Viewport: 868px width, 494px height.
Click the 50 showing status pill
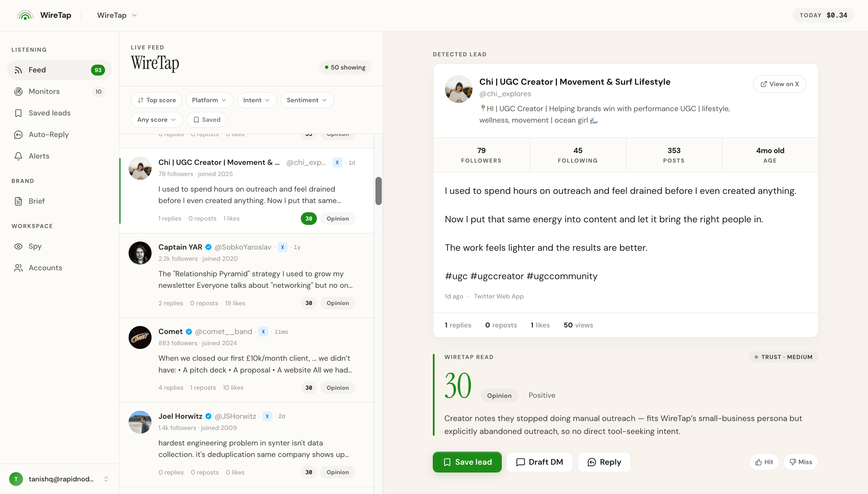click(345, 67)
